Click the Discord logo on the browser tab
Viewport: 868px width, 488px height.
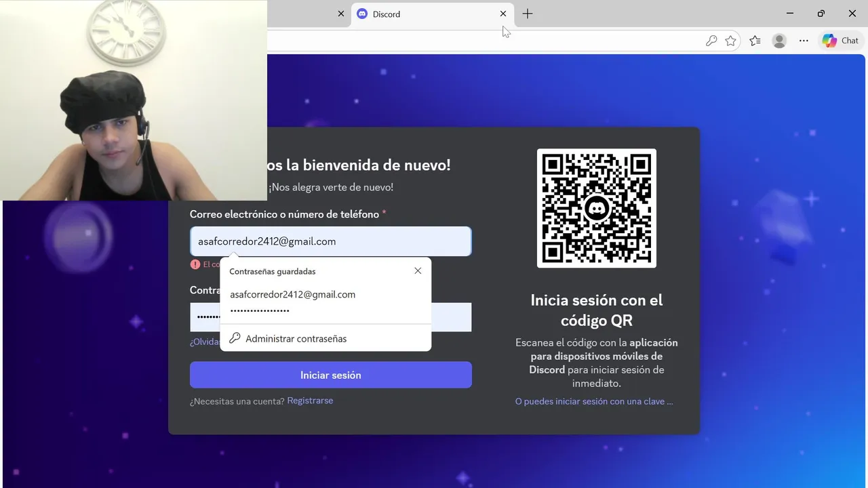click(x=362, y=14)
